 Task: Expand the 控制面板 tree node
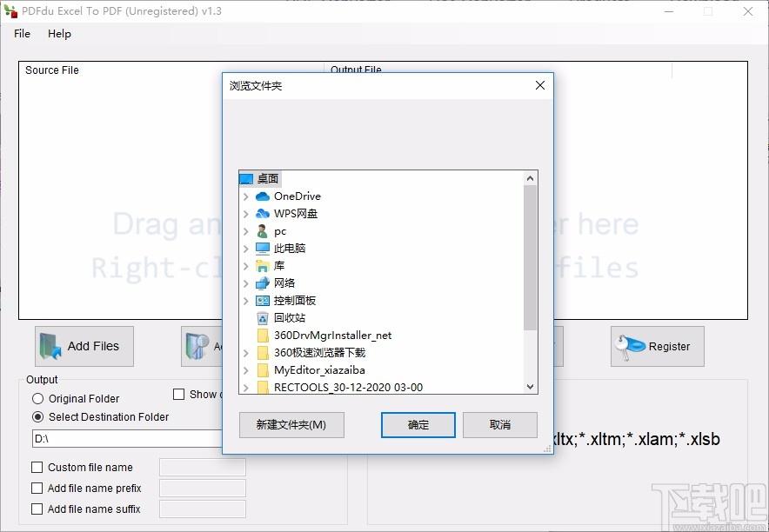click(246, 301)
